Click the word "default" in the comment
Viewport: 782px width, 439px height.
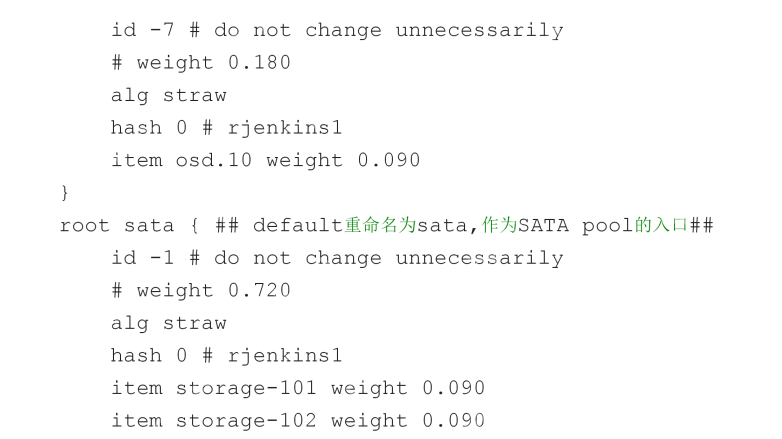pos(298,225)
